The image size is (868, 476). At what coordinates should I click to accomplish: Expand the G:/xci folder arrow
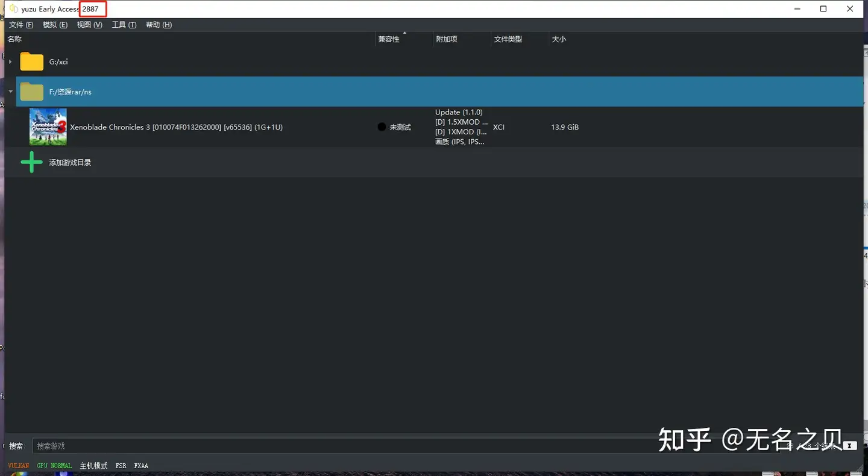coord(10,61)
